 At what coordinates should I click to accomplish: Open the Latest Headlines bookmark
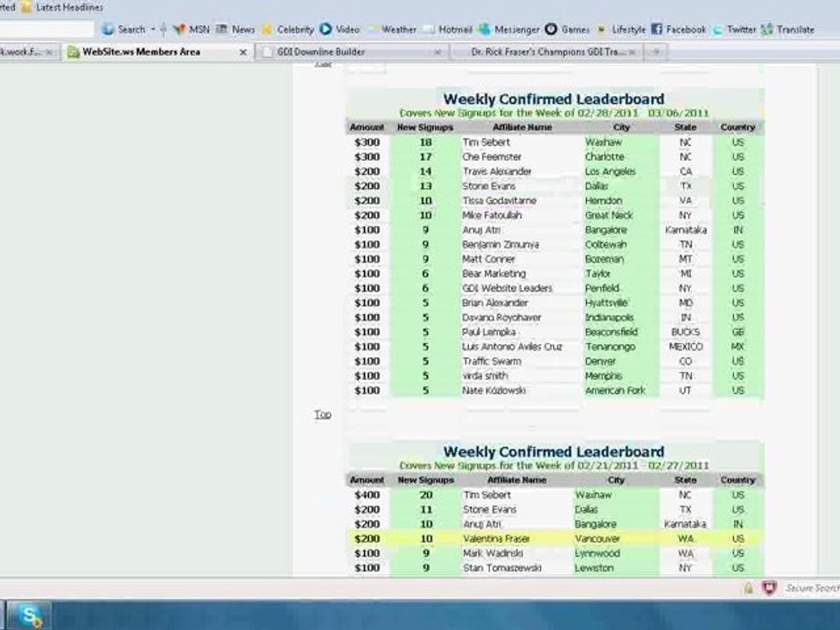63,8
